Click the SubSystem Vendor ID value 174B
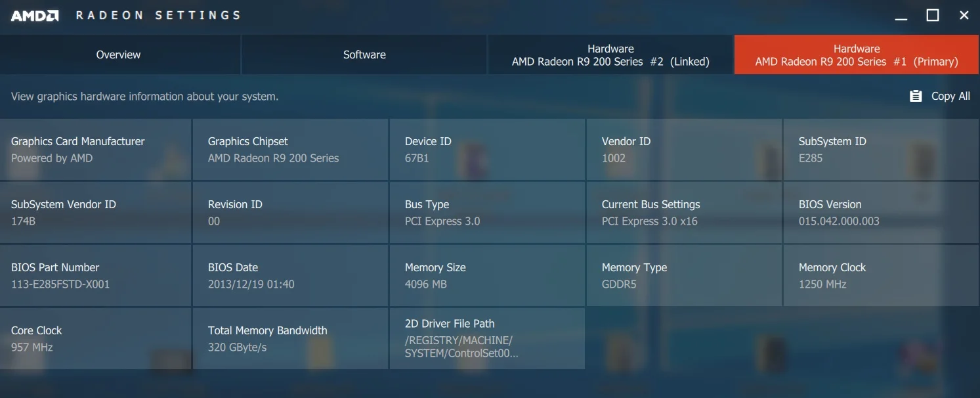Viewport: 980px width, 398px height. (23, 221)
